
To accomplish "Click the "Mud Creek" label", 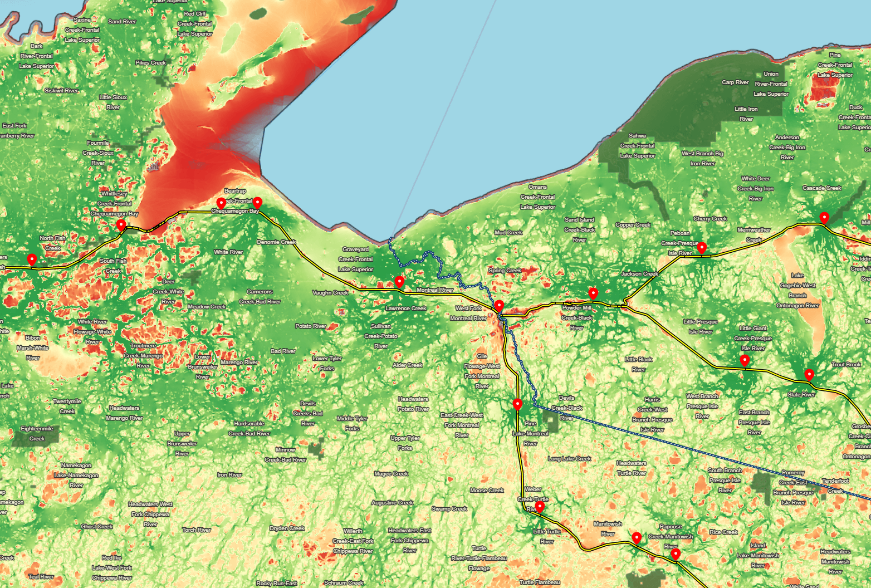I will point(509,233).
